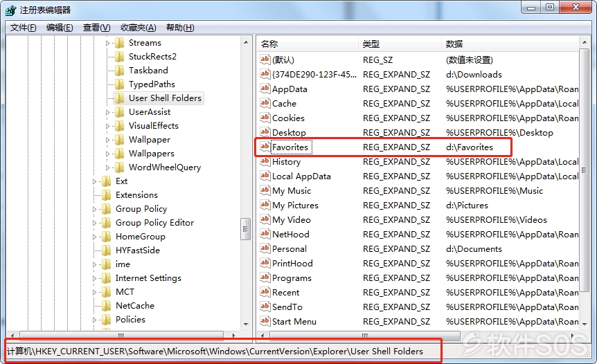Expand the Wallpaper tree node
The height and width of the screenshot is (364, 597).
coord(107,140)
